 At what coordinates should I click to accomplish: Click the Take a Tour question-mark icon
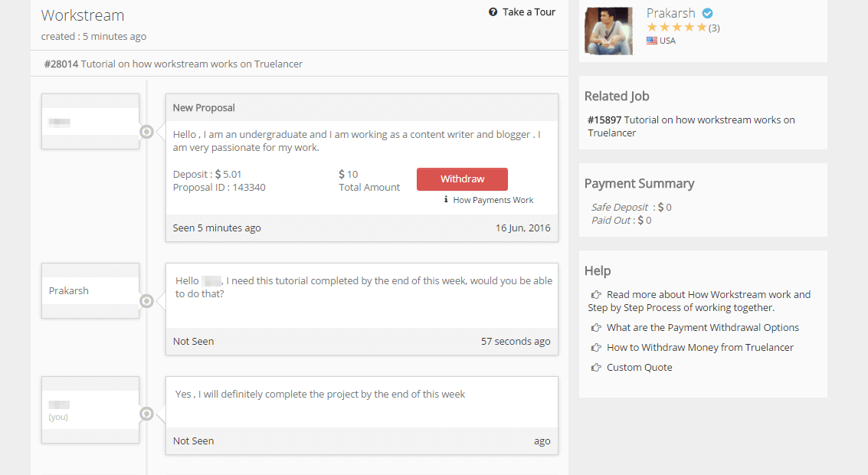(493, 12)
